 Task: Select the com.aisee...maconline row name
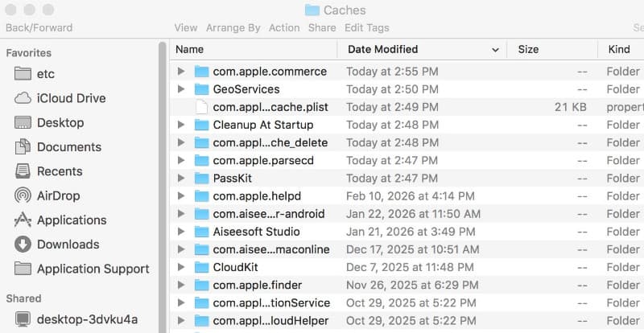tap(271, 249)
